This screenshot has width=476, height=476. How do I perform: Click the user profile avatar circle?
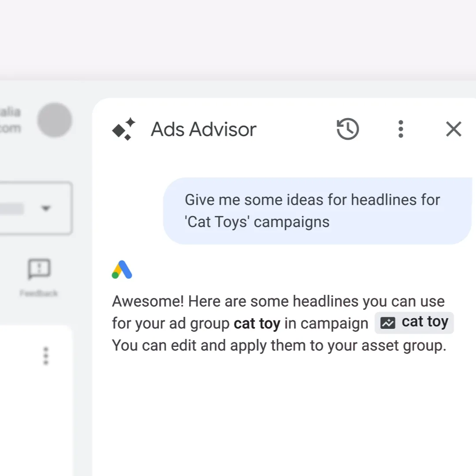pos(55,120)
